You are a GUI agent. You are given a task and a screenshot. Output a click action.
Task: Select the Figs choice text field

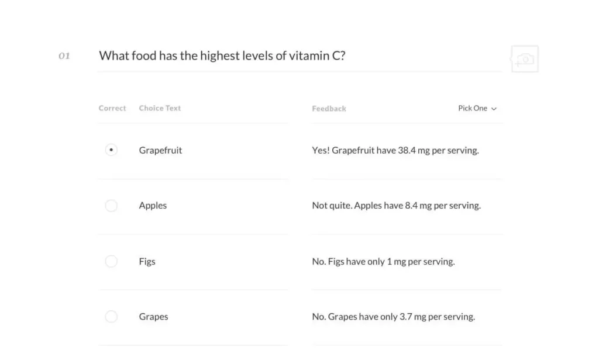coord(147,261)
